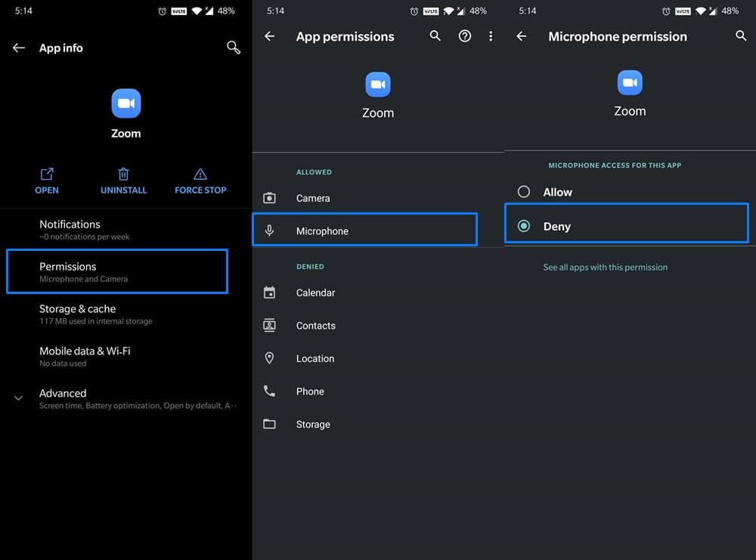Open Calendar permission
The image size is (756, 560).
click(378, 292)
